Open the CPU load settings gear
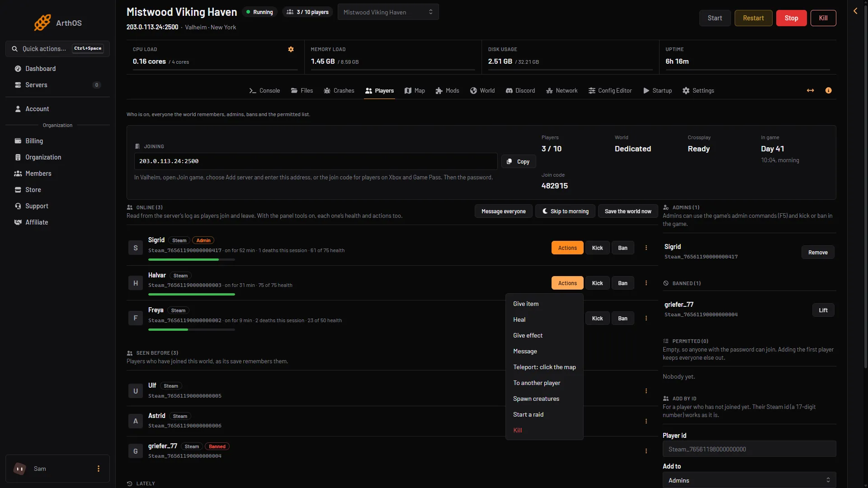The width and height of the screenshot is (868, 488). 291,49
